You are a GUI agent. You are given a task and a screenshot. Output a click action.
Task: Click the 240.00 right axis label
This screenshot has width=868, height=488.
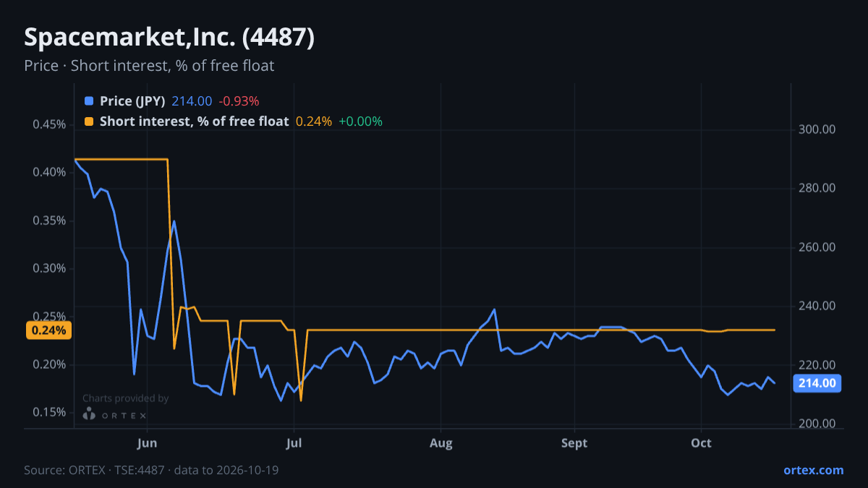817,306
